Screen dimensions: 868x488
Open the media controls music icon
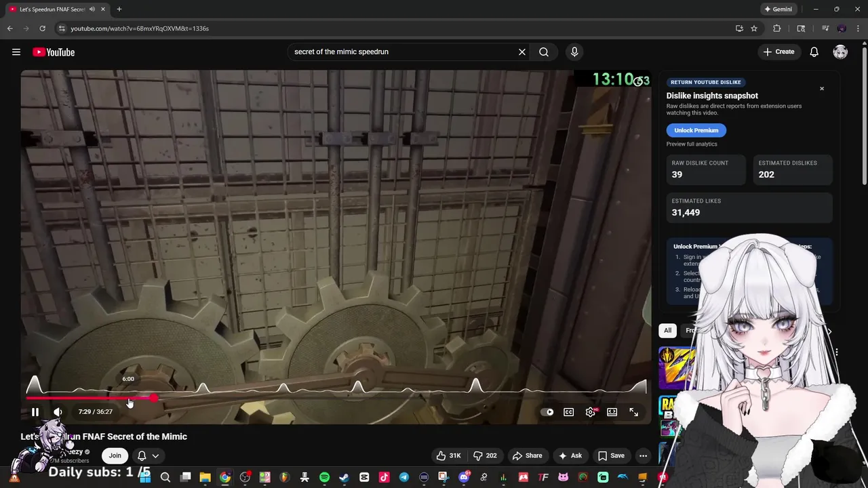[825, 28]
